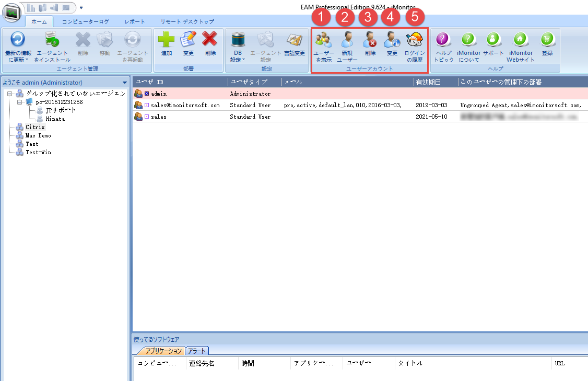The image size is (588, 381).
Task: Click the 移動 agent icon
Action: pyautogui.click(x=104, y=39)
